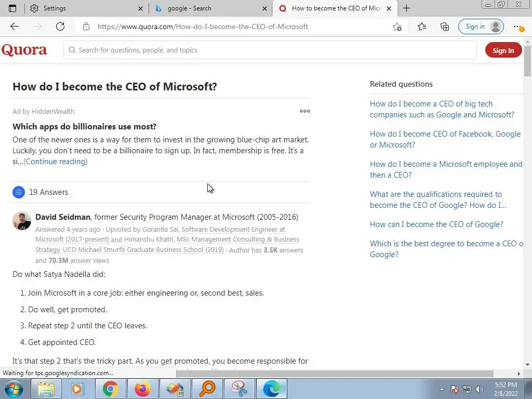
Task: Focus the Quora search field
Action: [270, 50]
